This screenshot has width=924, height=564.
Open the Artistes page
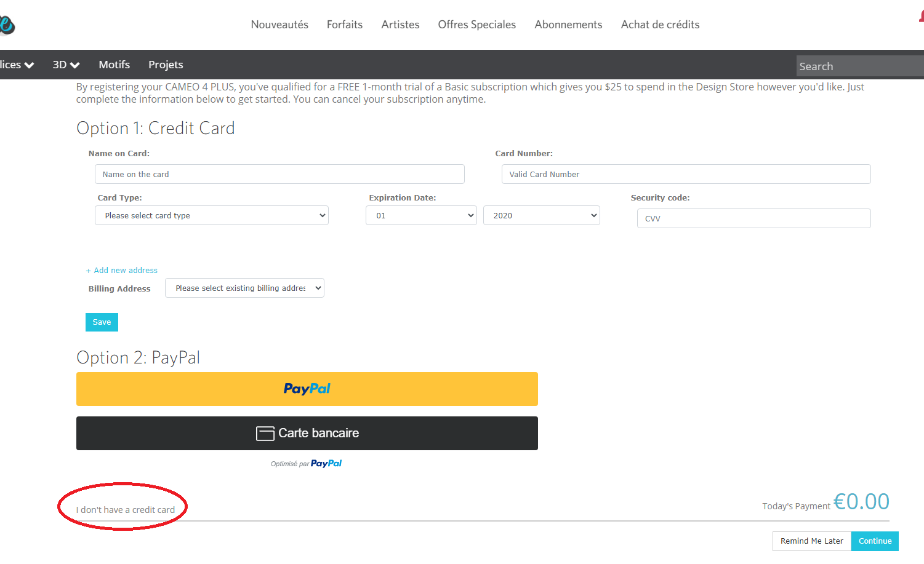tap(400, 25)
